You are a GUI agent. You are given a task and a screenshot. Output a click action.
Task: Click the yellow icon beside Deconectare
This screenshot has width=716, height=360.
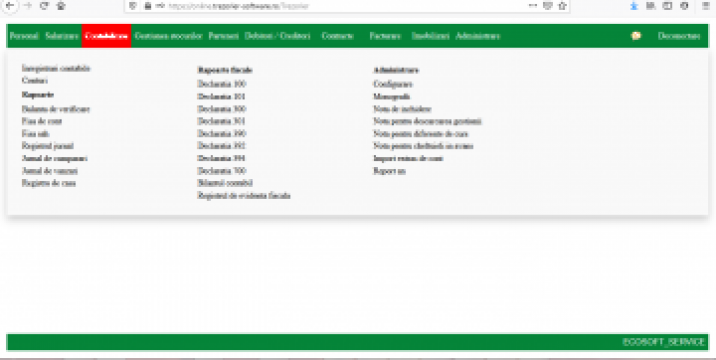pos(636,36)
